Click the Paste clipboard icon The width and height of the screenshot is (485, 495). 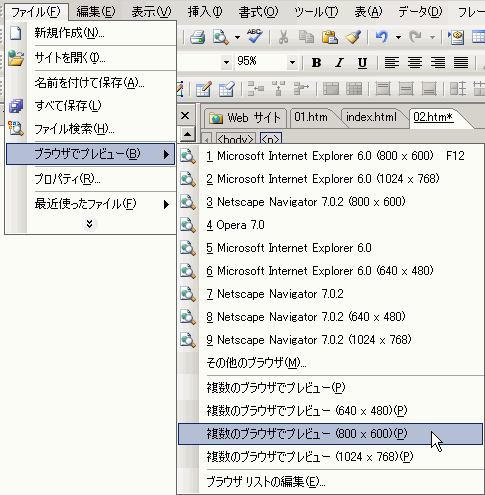(329, 37)
